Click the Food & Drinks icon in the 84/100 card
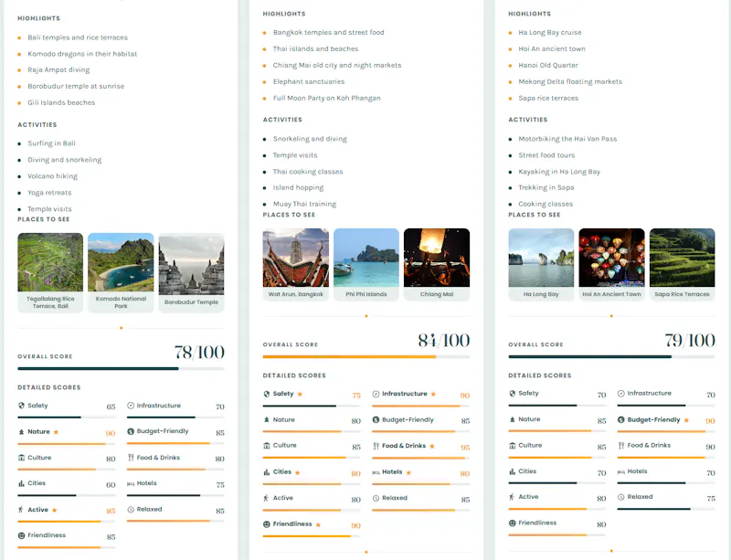Screen dimensions: 731x560 coord(376,446)
